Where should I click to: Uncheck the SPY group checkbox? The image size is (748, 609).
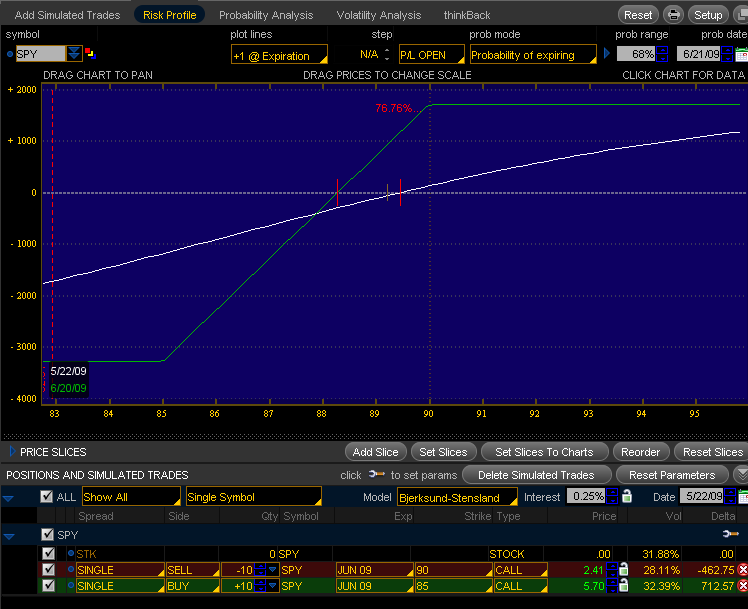pyautogui.click(x=48, y=536)
